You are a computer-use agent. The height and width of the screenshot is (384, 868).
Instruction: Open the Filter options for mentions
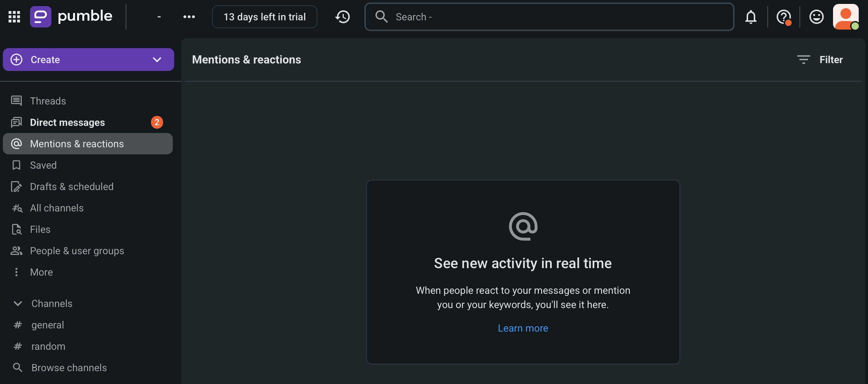point(820,60)
